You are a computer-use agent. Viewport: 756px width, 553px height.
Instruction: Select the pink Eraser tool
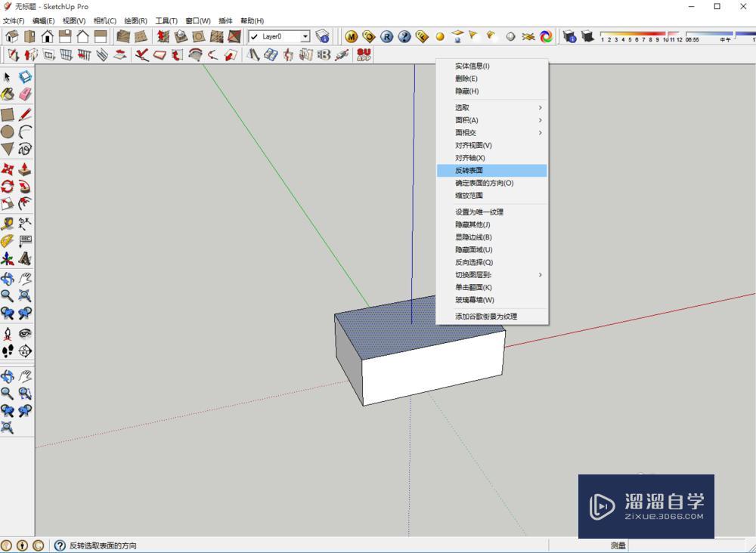25,94
